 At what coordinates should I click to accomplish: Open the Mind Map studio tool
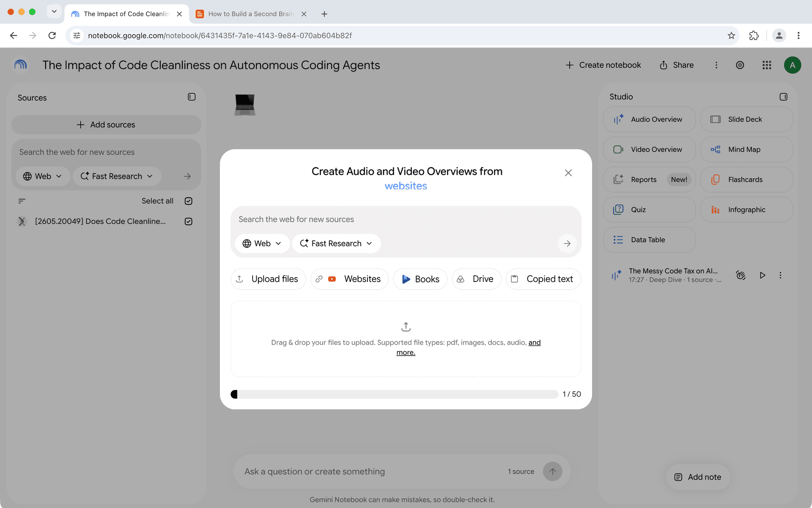pyautogui.click(x=746, y=149)
